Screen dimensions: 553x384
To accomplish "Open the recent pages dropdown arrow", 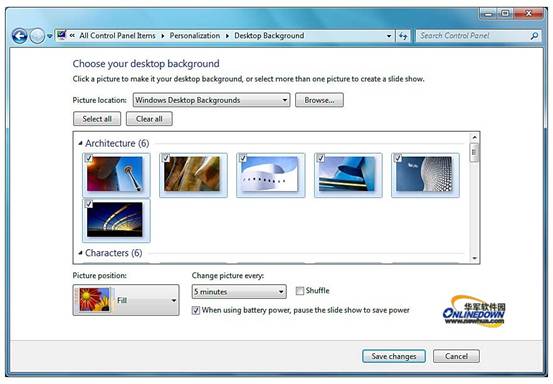I will 50,36.
